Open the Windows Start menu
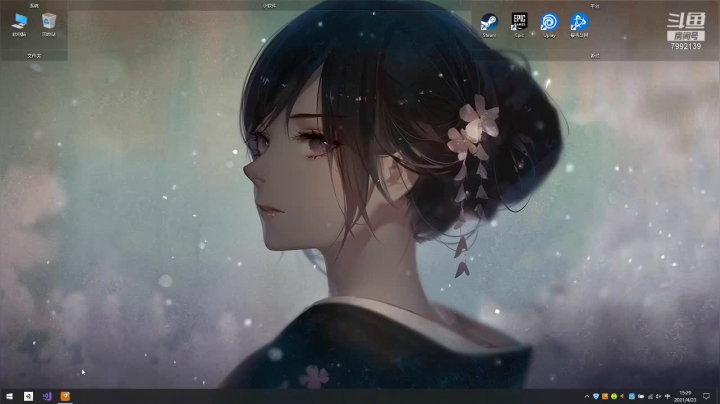The width and height of the screenshot is (720, 404). (x=9, y=396)
